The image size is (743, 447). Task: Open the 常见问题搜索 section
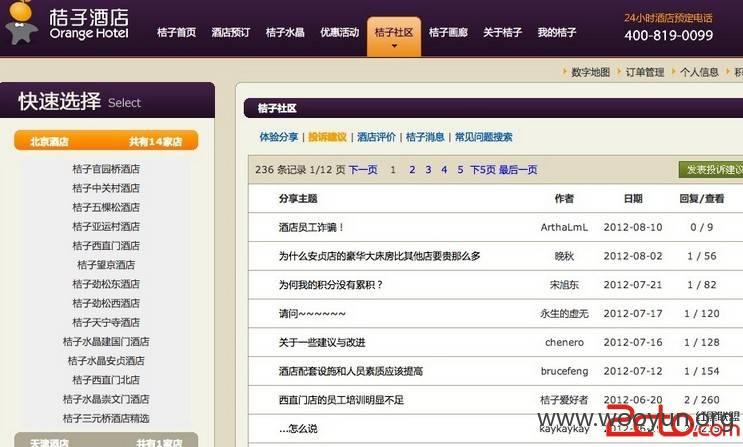[484, 137]
